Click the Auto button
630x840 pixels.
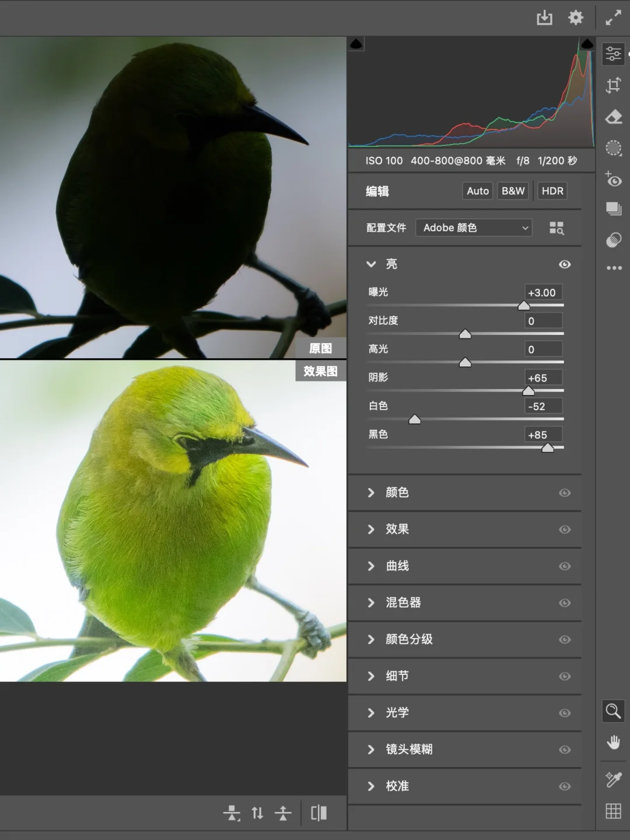(x=478, y=191)
